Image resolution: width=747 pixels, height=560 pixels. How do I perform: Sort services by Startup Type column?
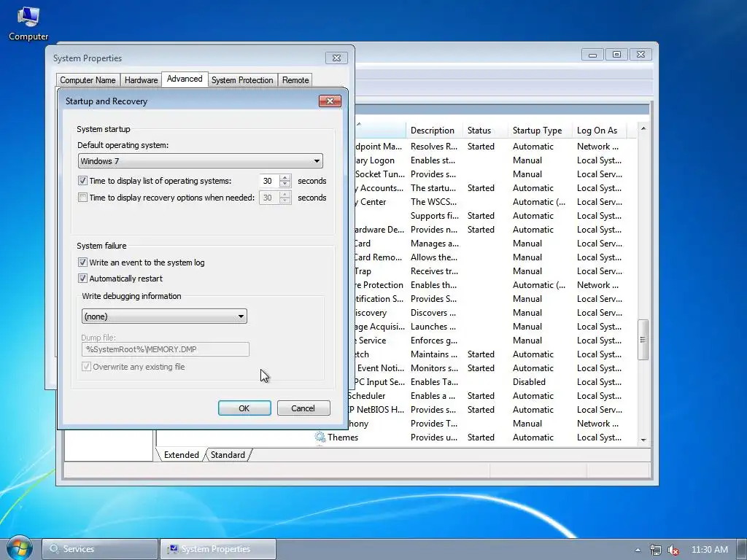coord(541,131)
